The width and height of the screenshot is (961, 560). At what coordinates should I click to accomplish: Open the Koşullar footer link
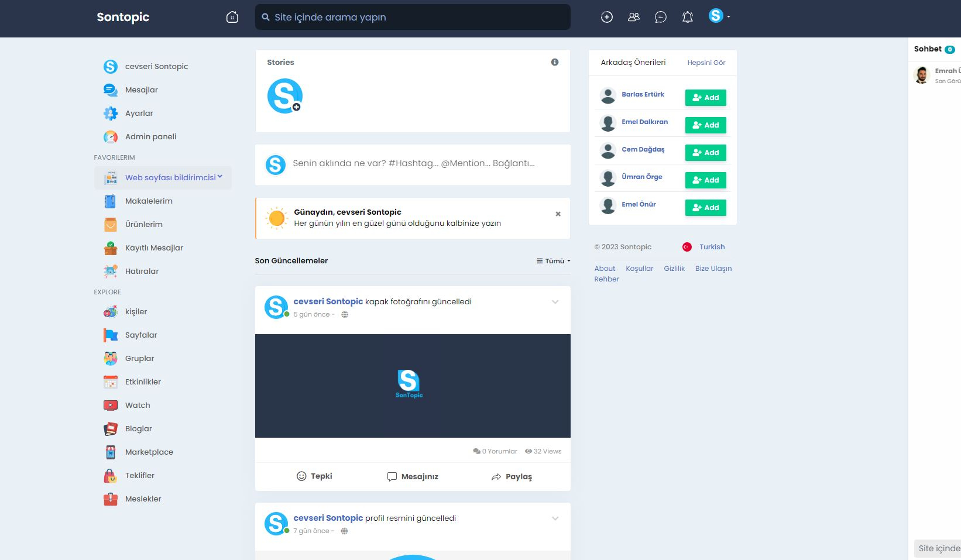tap(639, 269)
